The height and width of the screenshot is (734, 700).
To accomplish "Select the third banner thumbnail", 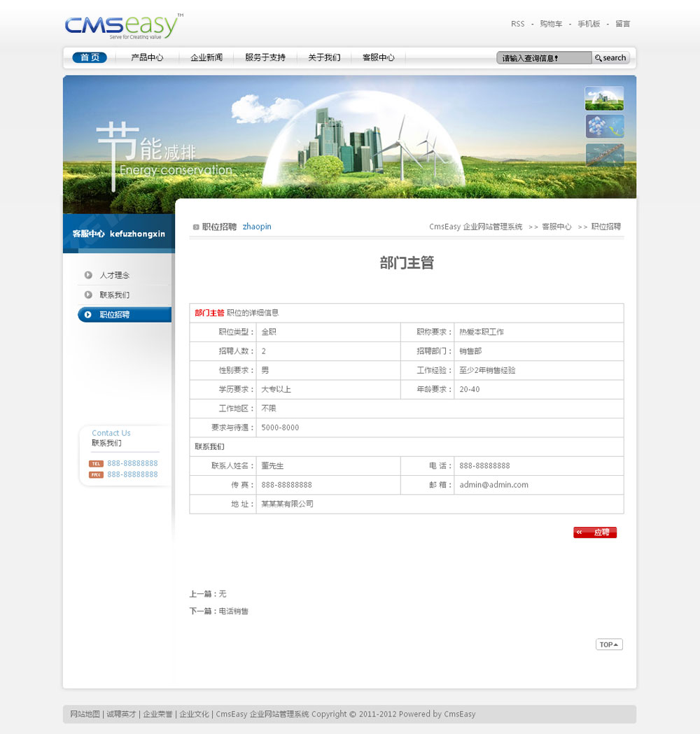I will 604,155.
